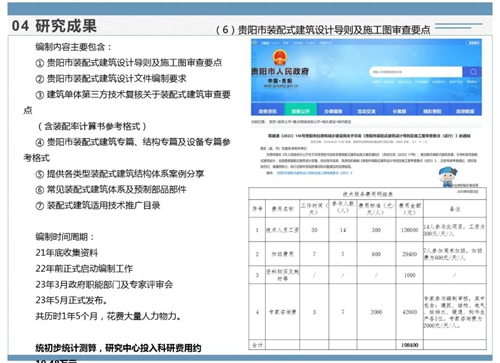Click the total amount cell 198400
The width and height of the screenshot is (500, 363).
click(x=410, y=345)
